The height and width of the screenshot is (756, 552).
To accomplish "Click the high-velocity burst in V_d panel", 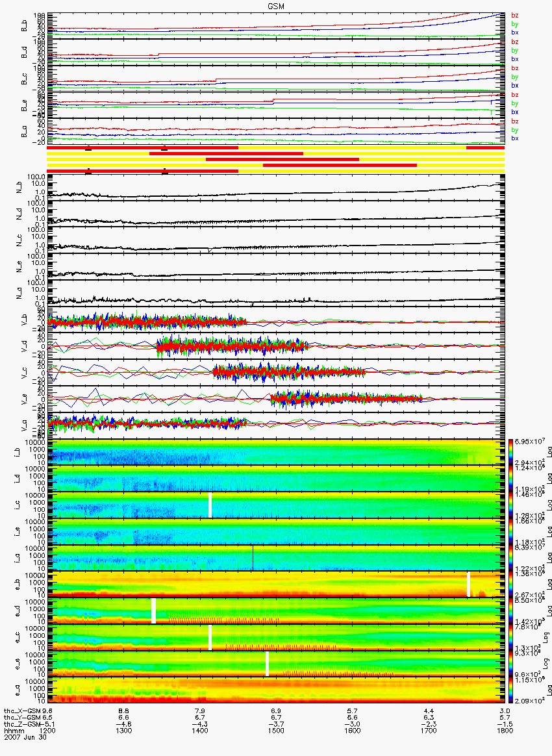I will click(x=232, y=346).
